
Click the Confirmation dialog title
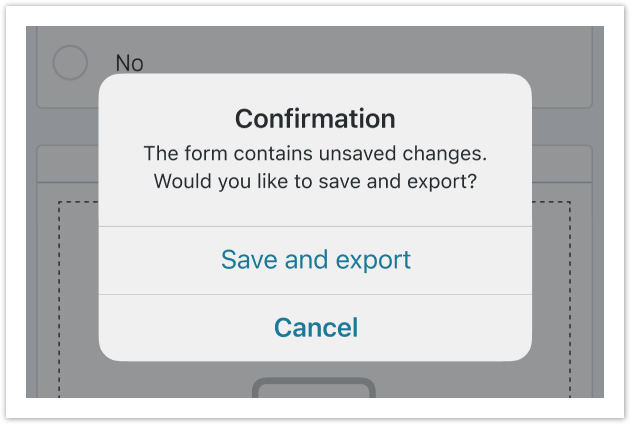pos(315,119)
